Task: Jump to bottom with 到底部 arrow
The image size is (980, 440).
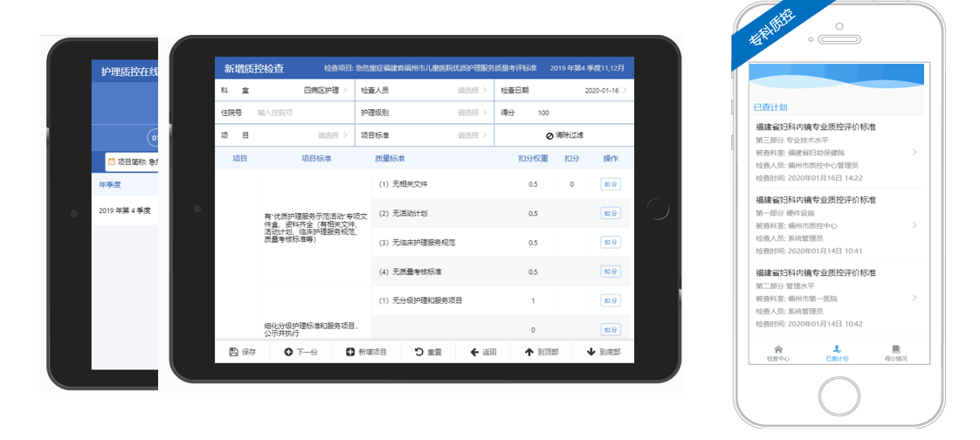Action: point(590,352)
